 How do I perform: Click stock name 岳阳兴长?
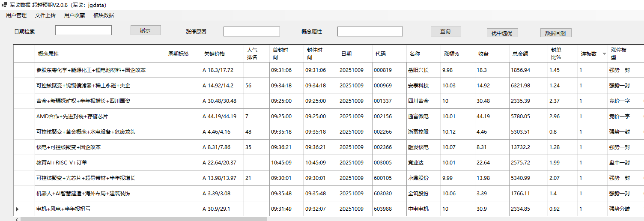(418, 70)
